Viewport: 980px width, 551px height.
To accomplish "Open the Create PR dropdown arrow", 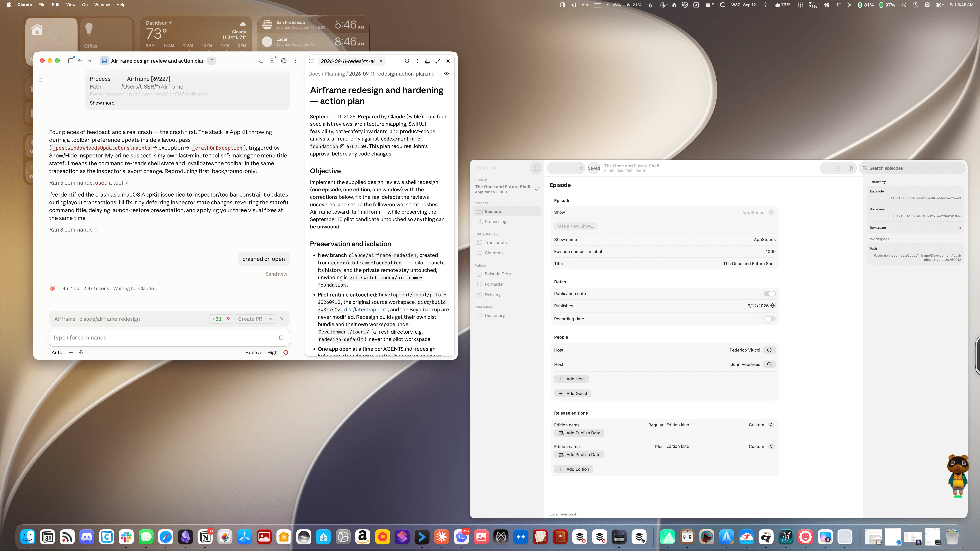I will coord(270,319).
